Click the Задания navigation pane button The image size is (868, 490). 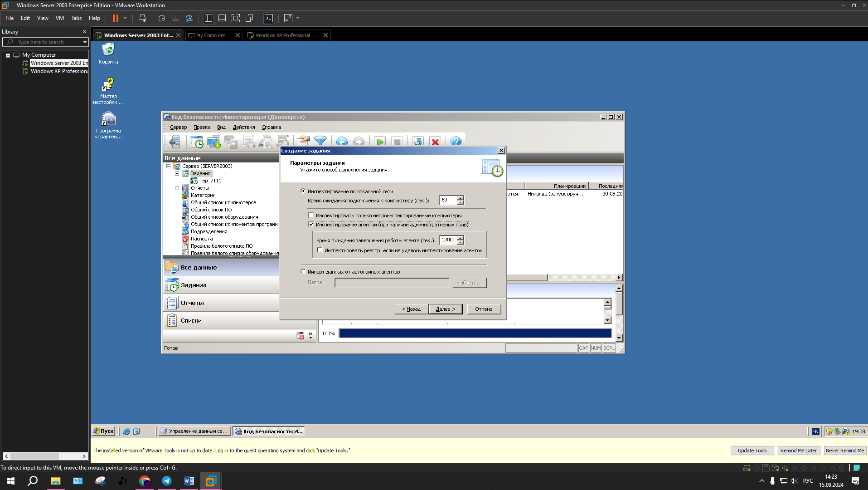(x=221, y=285)
